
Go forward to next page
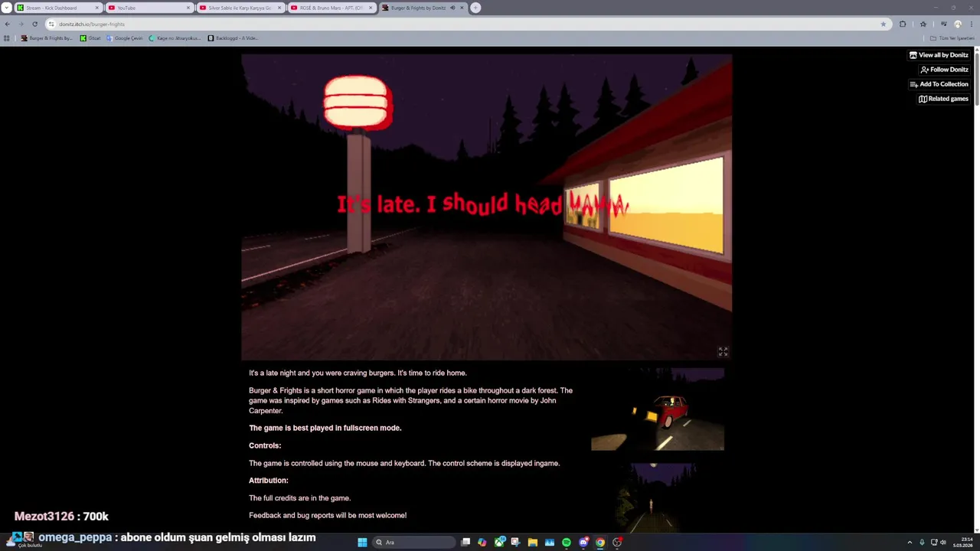click(x=21, y=24)
